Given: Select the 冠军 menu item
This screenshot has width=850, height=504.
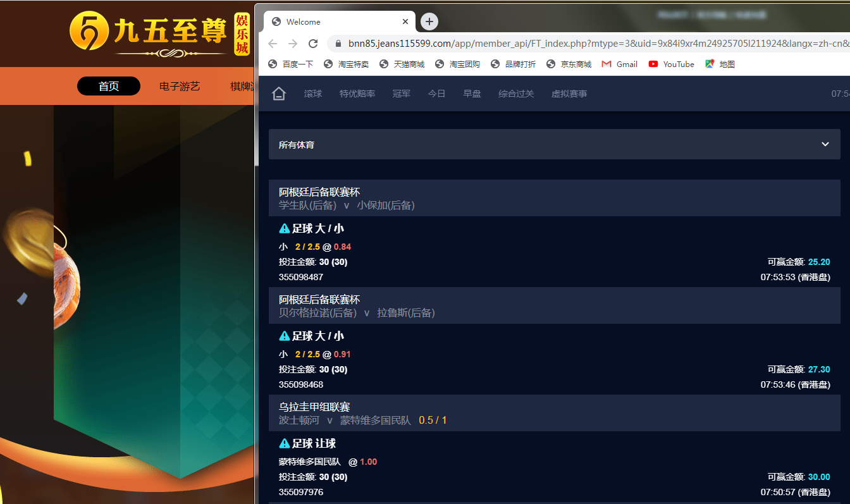Looking at the screenshot, I should click(x=402, y=94).
